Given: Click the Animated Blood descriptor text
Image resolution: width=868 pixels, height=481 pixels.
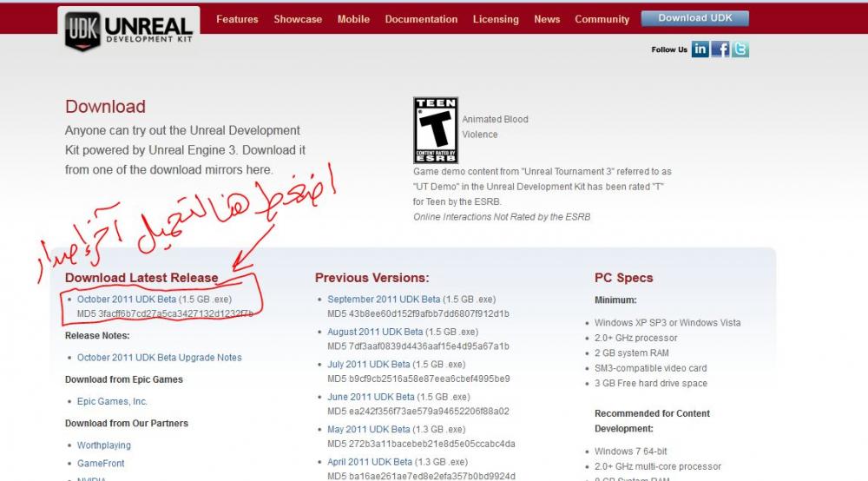Looking at the screenshot, I should tap(495, 119).
